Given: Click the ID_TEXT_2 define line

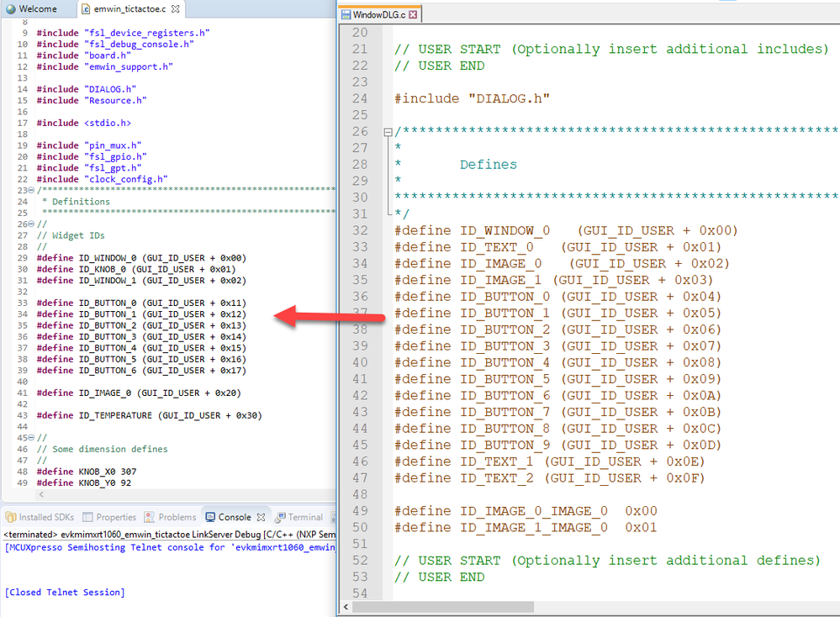Looking at the screenshot, I should pyautogui.click(x=550, y=477).
